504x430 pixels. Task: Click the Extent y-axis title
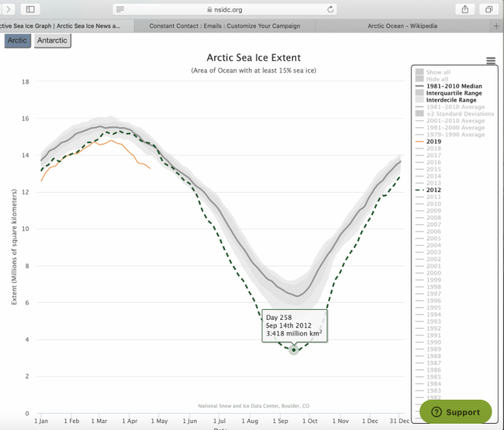[14, 247]
